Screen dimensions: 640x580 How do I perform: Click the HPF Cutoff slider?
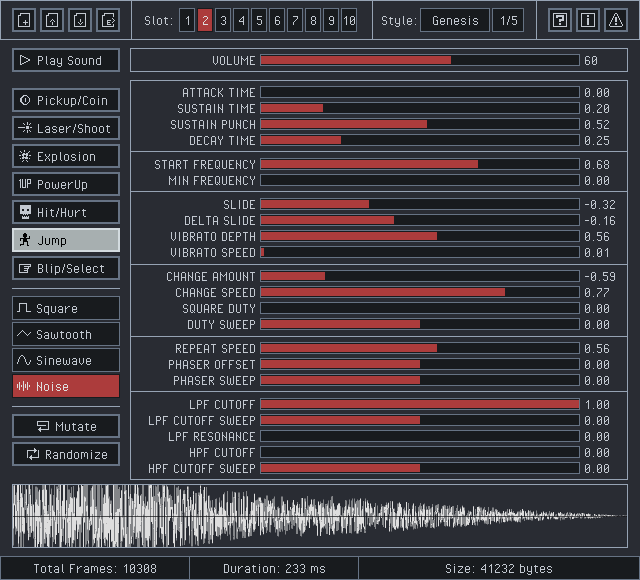click(x=420, y=452)
